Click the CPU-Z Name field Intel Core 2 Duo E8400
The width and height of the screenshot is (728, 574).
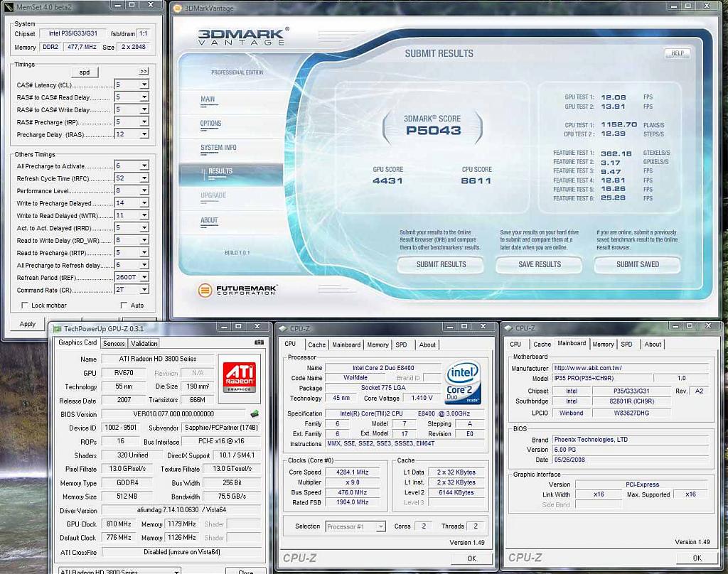pos(383,368)
